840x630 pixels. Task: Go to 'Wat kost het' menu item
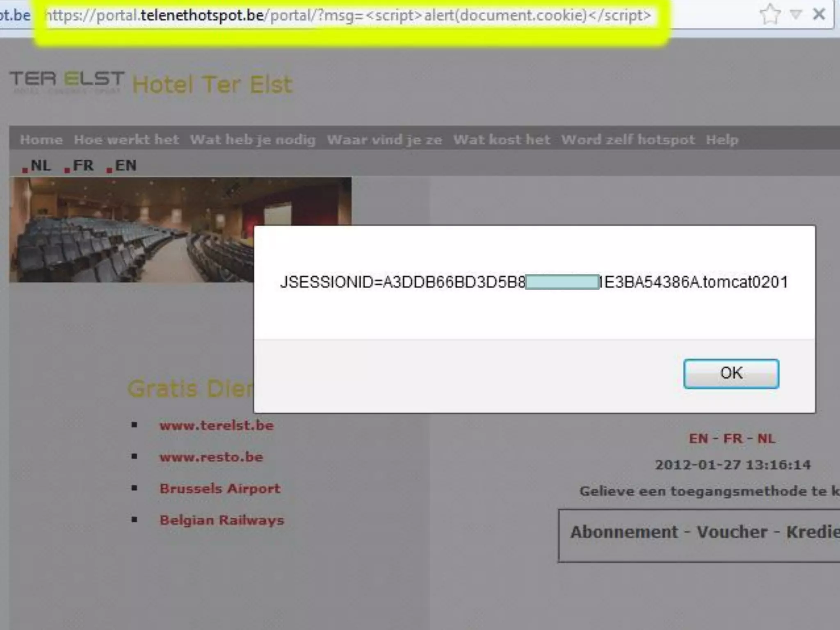pyautogui.click(x=502, y=140)
